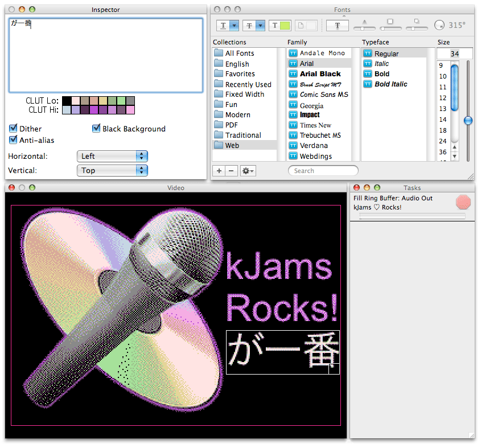Select the Web collection
The height and width of the screenshot is (448, 481).
[245, 146]
